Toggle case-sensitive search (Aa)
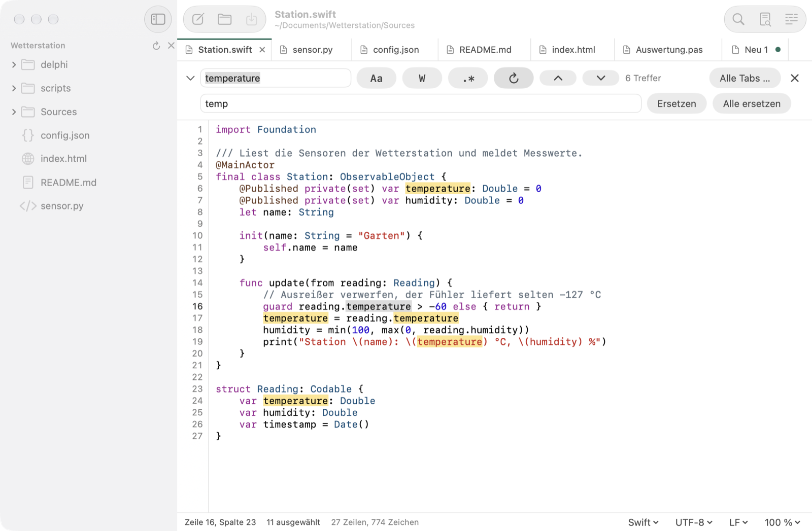The width and height of the screenshot is (812, 531). [376, 78]
